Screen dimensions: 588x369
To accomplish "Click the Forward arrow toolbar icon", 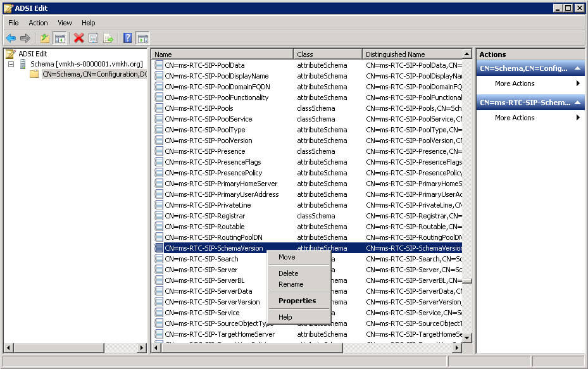I will (x=25, y=38).
